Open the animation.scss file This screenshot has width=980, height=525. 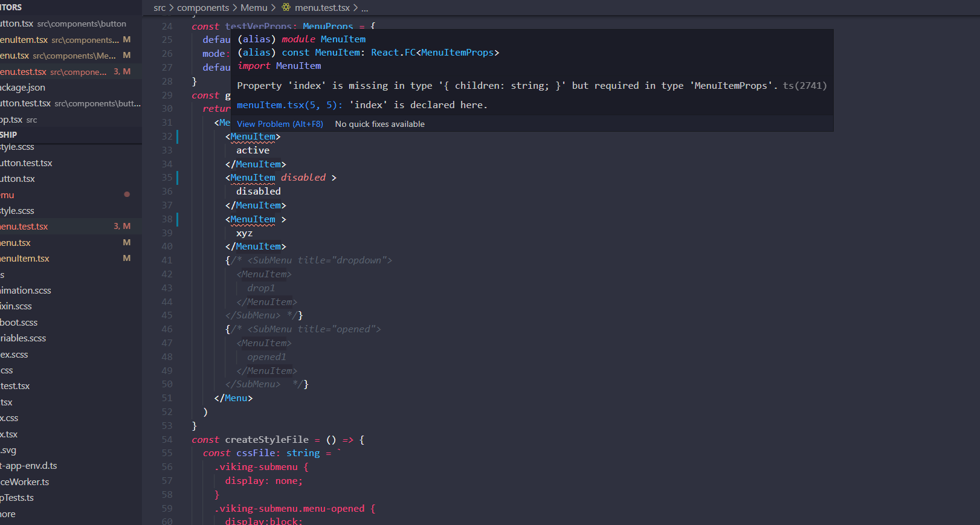coord(71,291)
